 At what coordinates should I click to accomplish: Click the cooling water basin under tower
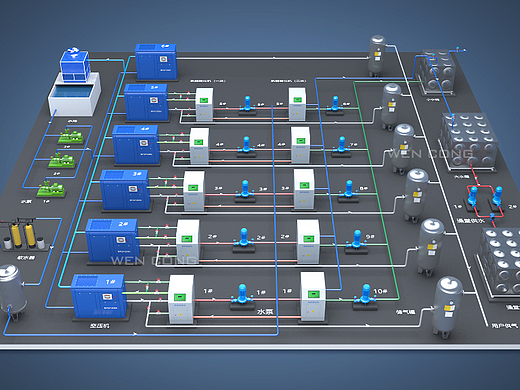[x=74, y=95]
